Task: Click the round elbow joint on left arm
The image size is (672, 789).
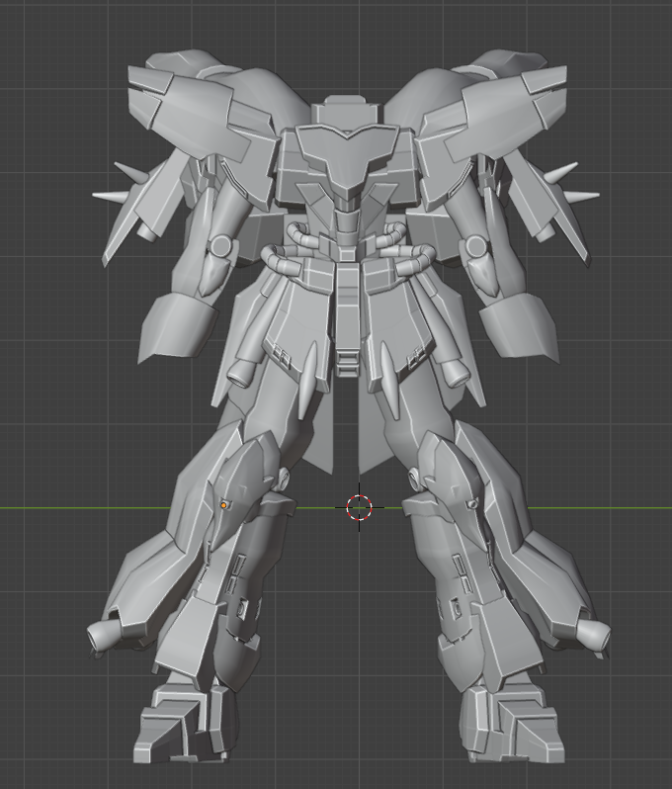Action: pyautogui.click(x=219, y=245)
